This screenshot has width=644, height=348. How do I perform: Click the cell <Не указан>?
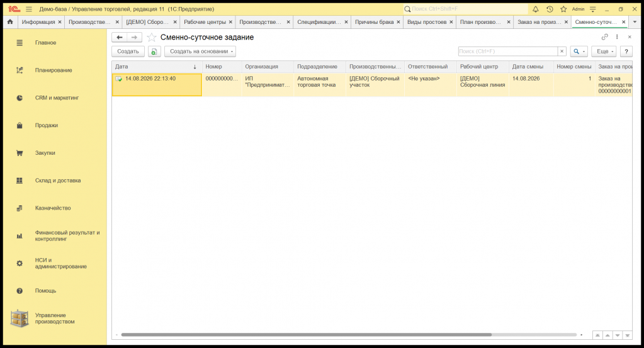[x=430, y=85]
